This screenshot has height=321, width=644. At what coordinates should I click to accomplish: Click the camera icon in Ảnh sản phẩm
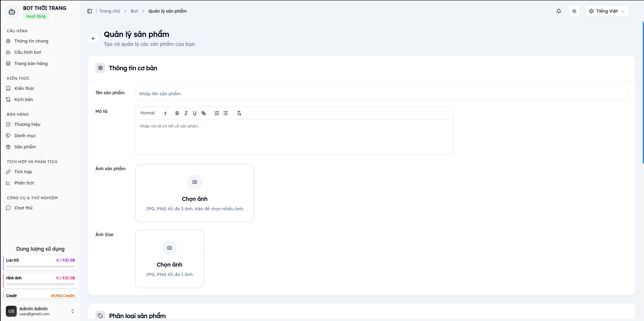(195, 182)
